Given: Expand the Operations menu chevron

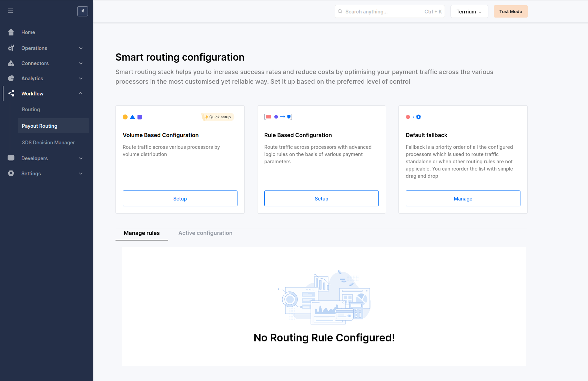Looking at the screenshot, I should tap(81, 48).
